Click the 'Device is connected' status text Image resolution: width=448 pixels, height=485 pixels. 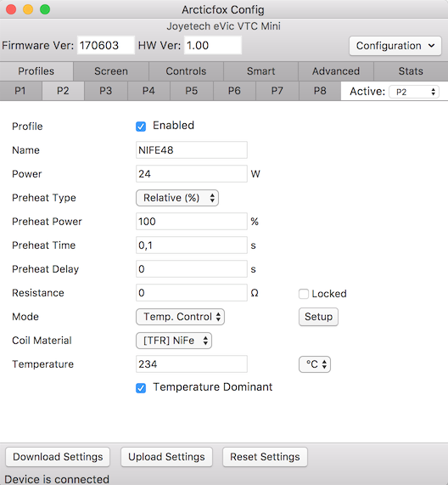[57, 479]
